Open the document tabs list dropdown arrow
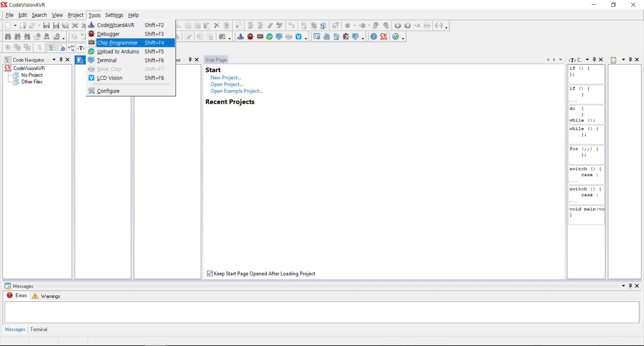 click(x=560, y=60)
